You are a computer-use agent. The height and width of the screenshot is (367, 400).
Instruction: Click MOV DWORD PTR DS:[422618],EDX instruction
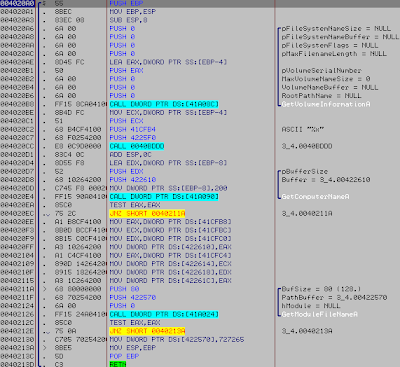[170, 272]
